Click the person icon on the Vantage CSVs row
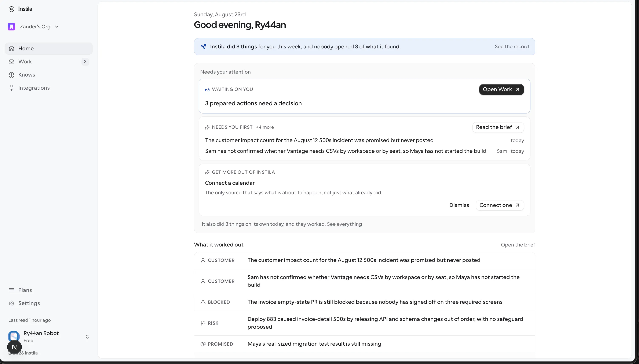 [x=203, y=281]
